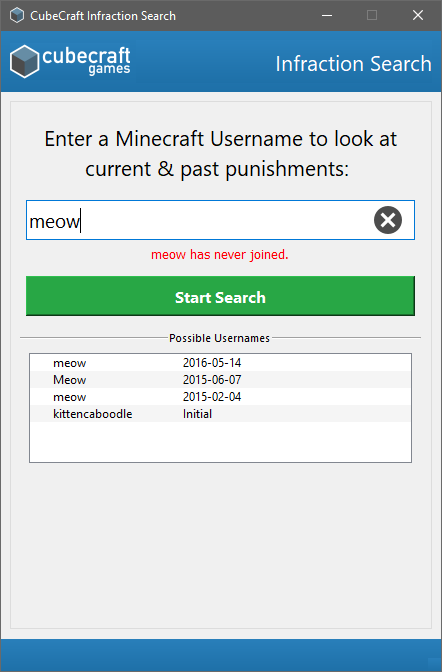The height and width of the screenshot is (672, 442).
Task: Click the 2015-06-07 date cell
Action: pyautogui.click(x=212, y=380)
